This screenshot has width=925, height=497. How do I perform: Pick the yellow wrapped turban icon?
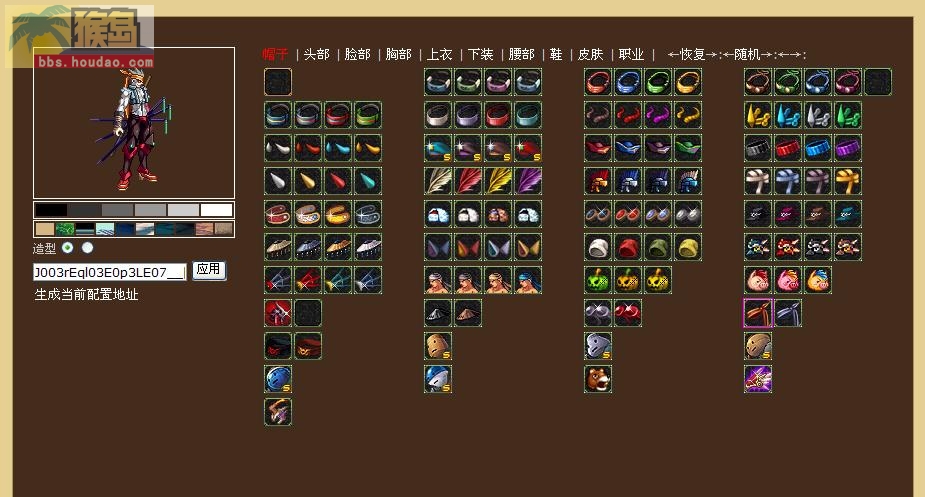(x=848, y=181)
